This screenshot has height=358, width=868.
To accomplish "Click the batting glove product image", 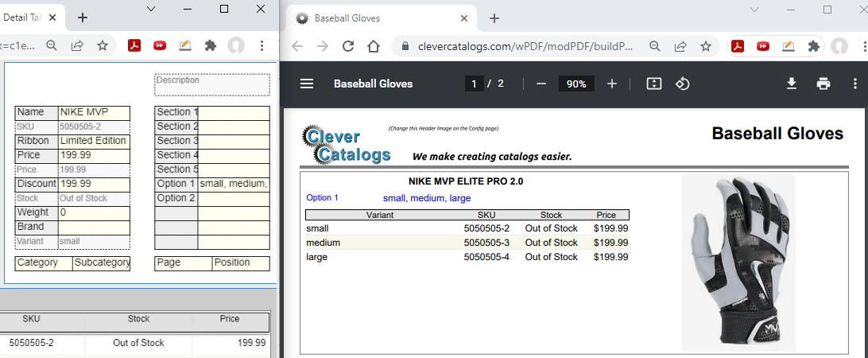I will pos(738,263).
